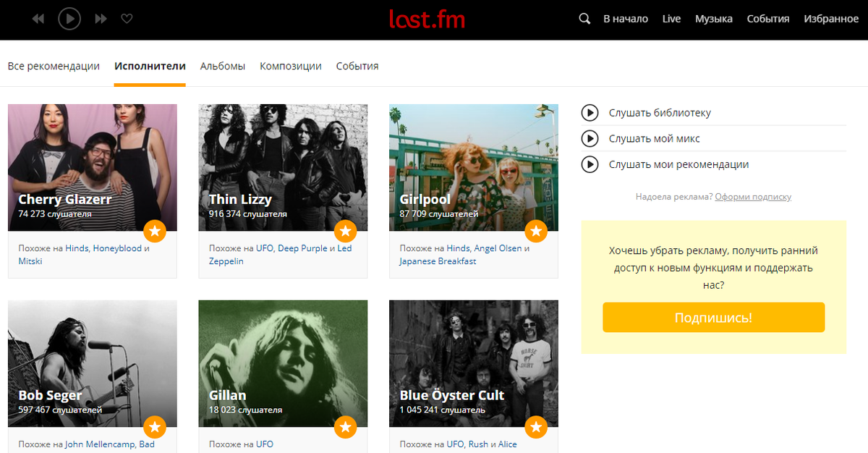Click the Cherry Glazerr artist name

[65, 199]
